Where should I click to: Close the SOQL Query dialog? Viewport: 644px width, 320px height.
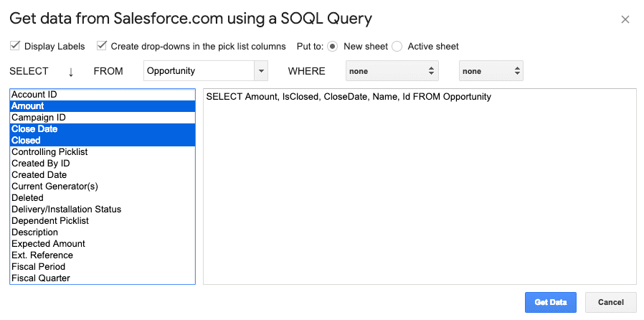click(x=625, y=19)
